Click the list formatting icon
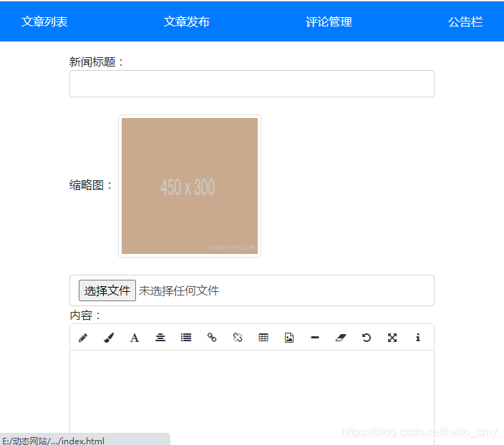 (x=186, y=338)
